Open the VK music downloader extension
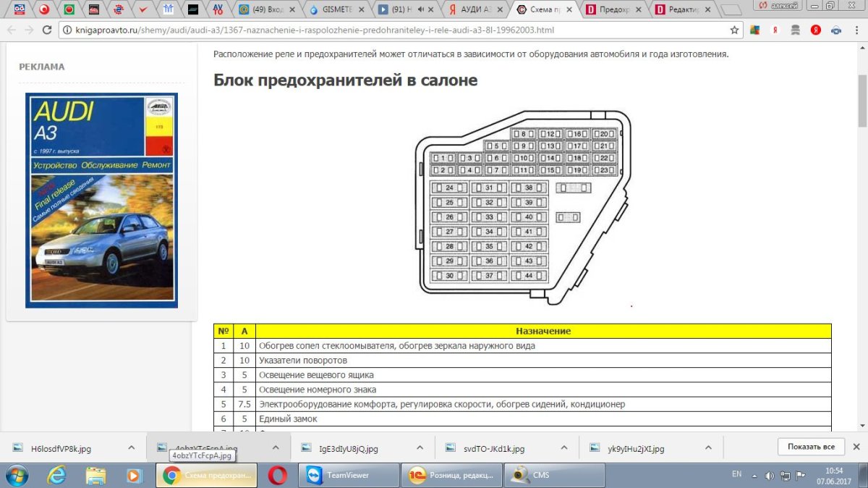The height and width of the screenshot is (488, 868). 835,31
